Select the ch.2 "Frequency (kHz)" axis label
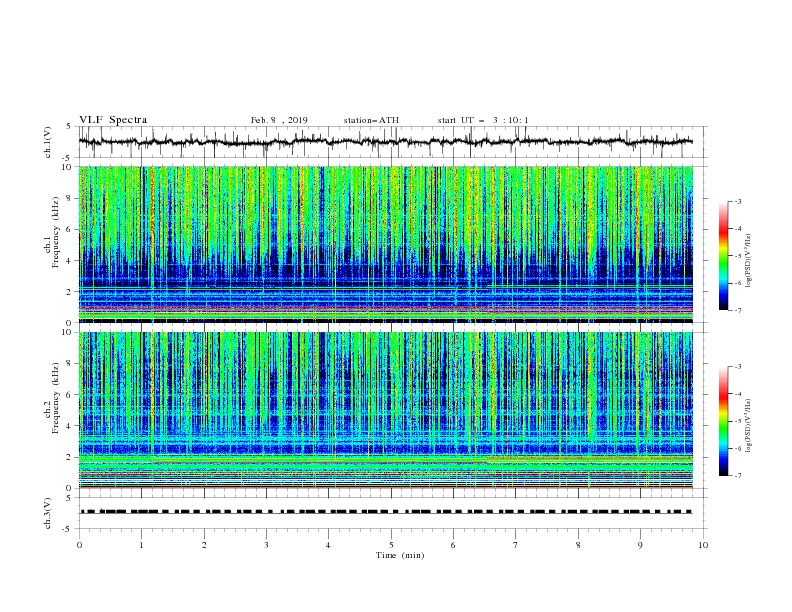This screenshot has width=792, height=612. [x=56, y=397]
